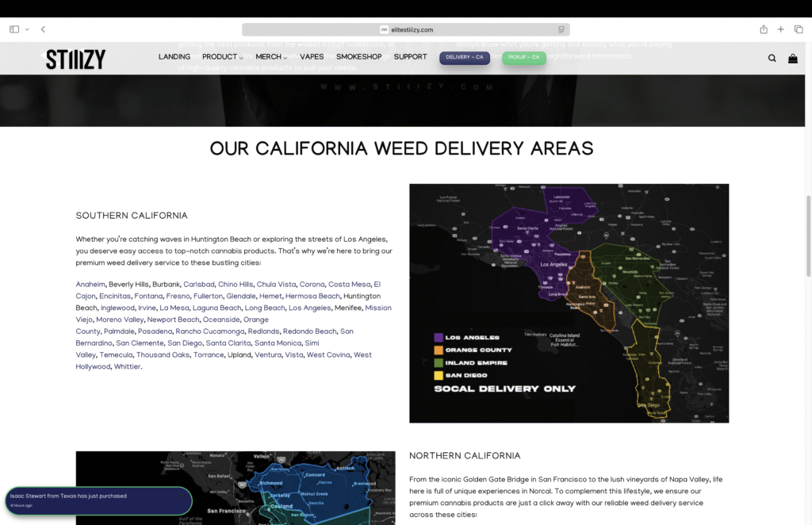Open the Ventura city link
The height and width of the screenshot is (525, 812).
(268, 355)
